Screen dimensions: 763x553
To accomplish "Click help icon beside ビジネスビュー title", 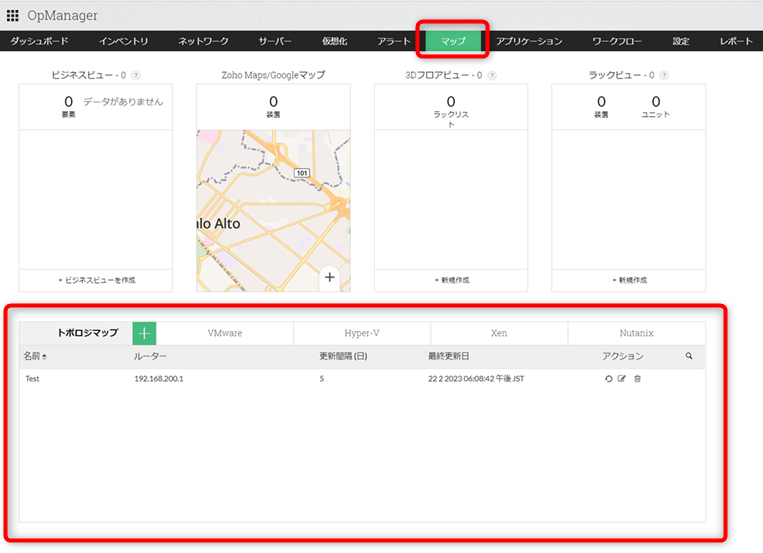I will (136, 75).
